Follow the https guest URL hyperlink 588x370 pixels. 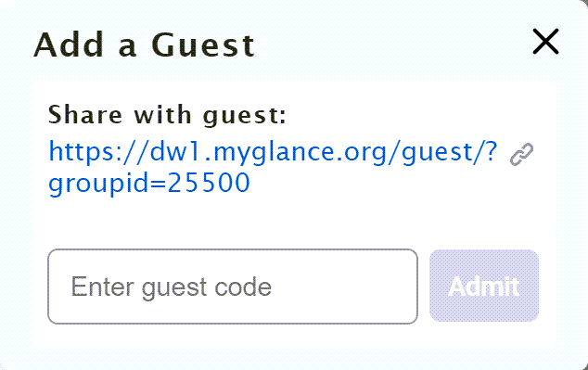tap(273, 167)
